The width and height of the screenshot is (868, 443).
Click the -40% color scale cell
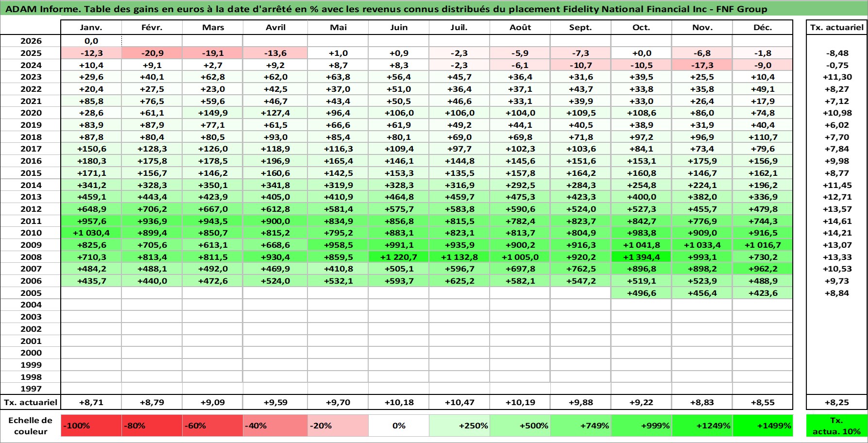pos(275,426)
